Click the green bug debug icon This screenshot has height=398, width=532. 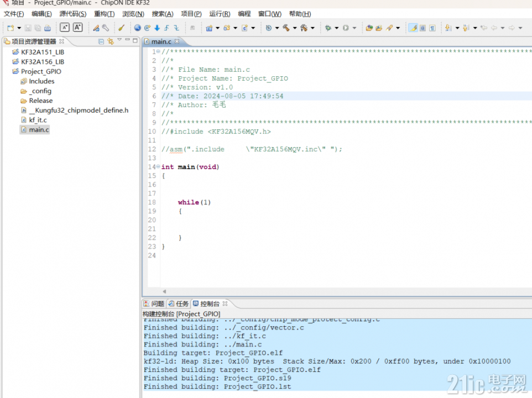(x=328, y=28)
